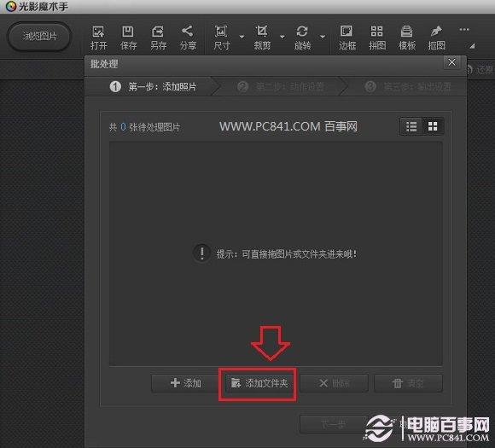Image resolution: width=495 pixels, height=448 pixels.
Task: Click the 还原 restore button behind dialog
Action: [x=480, y=69]
